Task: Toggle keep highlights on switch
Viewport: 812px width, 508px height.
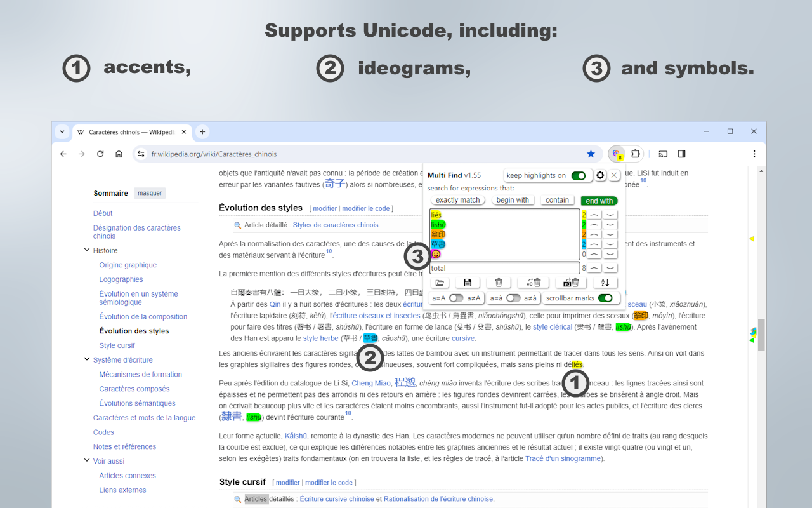Action: pos(579,176)
